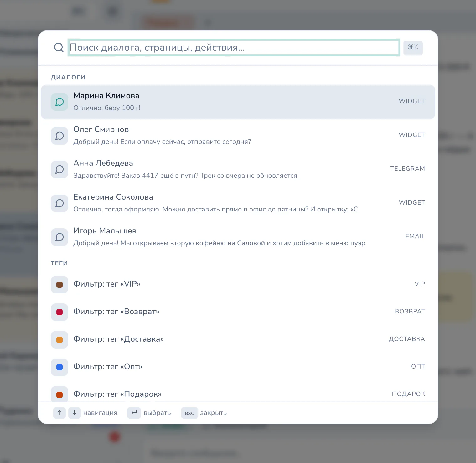
Task: Click the EMAIL channel label
Action: coord(415,236)
